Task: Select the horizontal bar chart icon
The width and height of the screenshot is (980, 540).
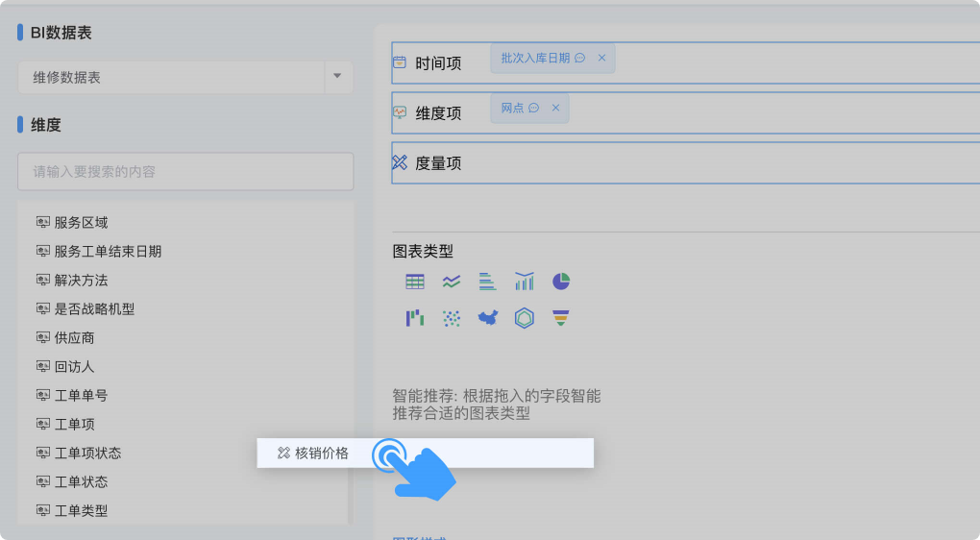Action: click(487, 282)
